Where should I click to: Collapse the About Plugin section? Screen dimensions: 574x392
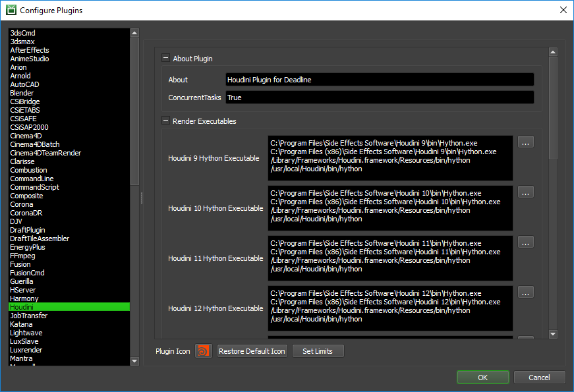click(165, 58)
